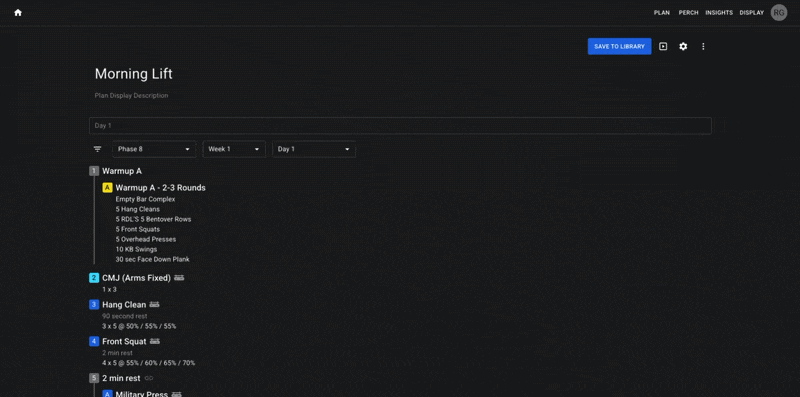
Task: Select the 2 min rest note under Front Squat
Action: (x=117, y=353)
